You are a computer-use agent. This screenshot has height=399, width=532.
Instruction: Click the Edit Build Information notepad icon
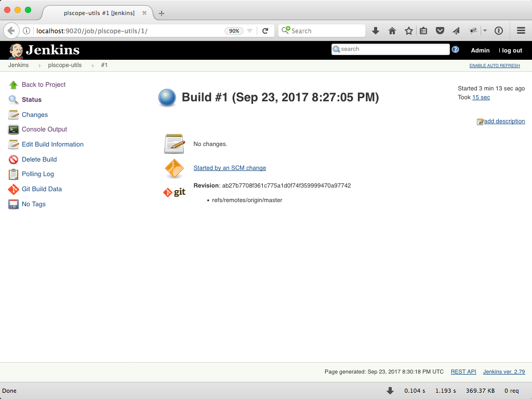point(13,144)
